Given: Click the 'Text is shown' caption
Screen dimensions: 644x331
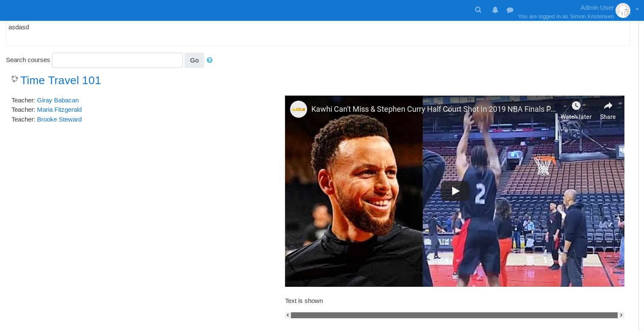Looking at the screenshot, I should pos(304,301).
